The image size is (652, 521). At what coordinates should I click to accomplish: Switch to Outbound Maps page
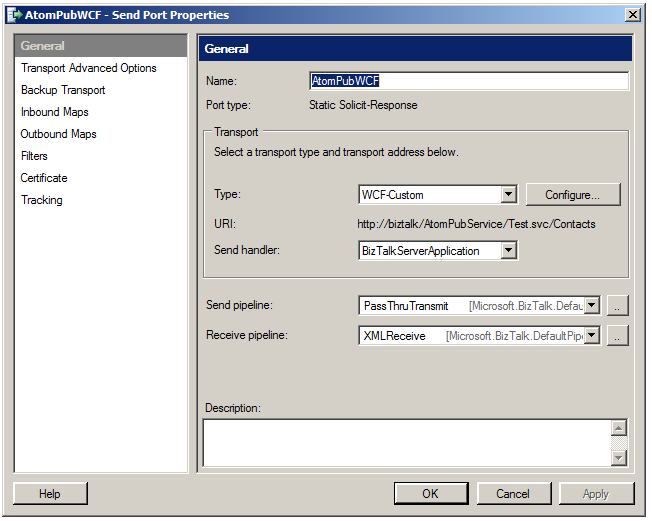point(59,134)
